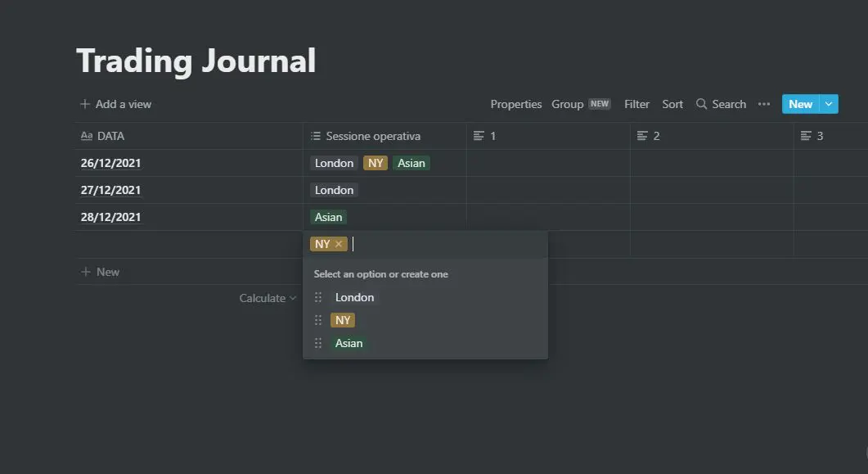Click the DATA column title icon
The image size is (868, 474).
87,136
